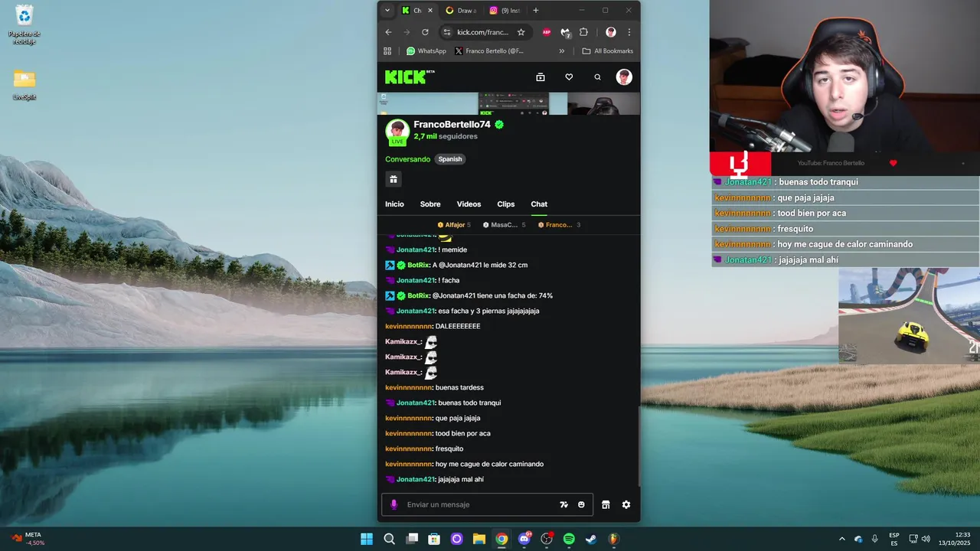Click kevinnnnnnnn username on DALEEEEEEEE message
The image size is (980, 551).
pos(409,326)
